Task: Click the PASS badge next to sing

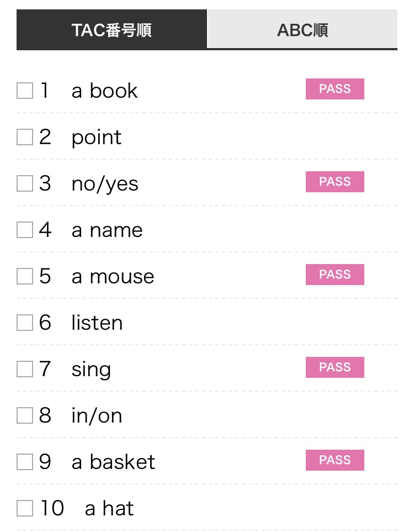Action: point(335,367)
